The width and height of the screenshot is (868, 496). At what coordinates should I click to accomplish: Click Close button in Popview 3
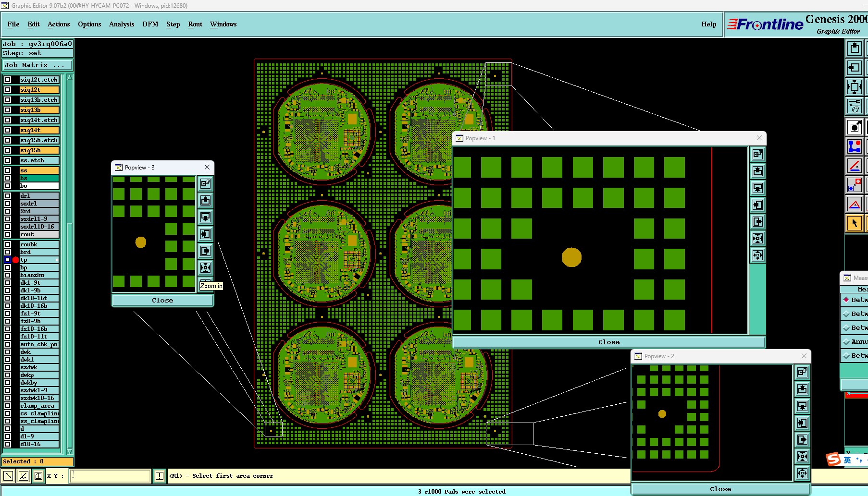[162, 300]
